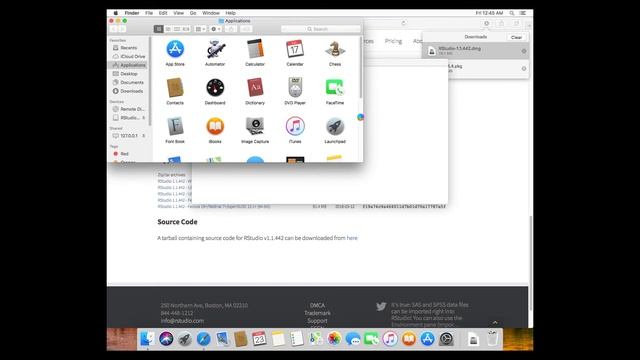Open the Help menu
The height and width of the screenshot is (360, 640).
click(231, 13)
